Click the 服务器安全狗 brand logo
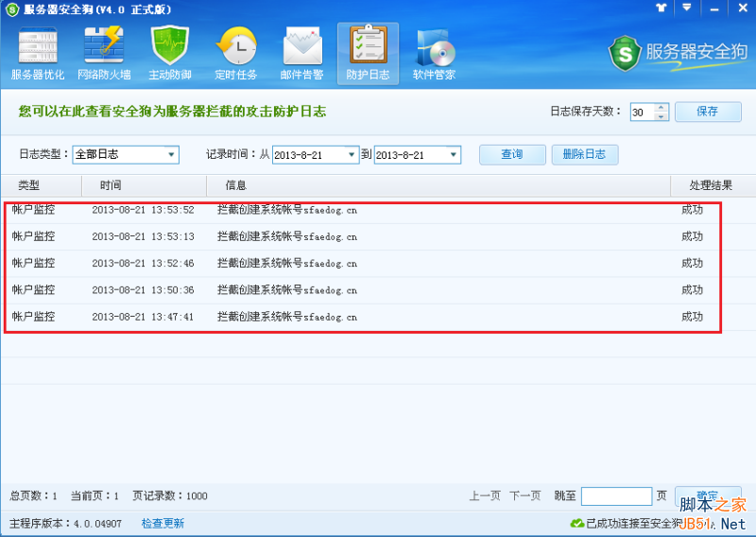This screenshot has height=537, width=756. (678, 53)
